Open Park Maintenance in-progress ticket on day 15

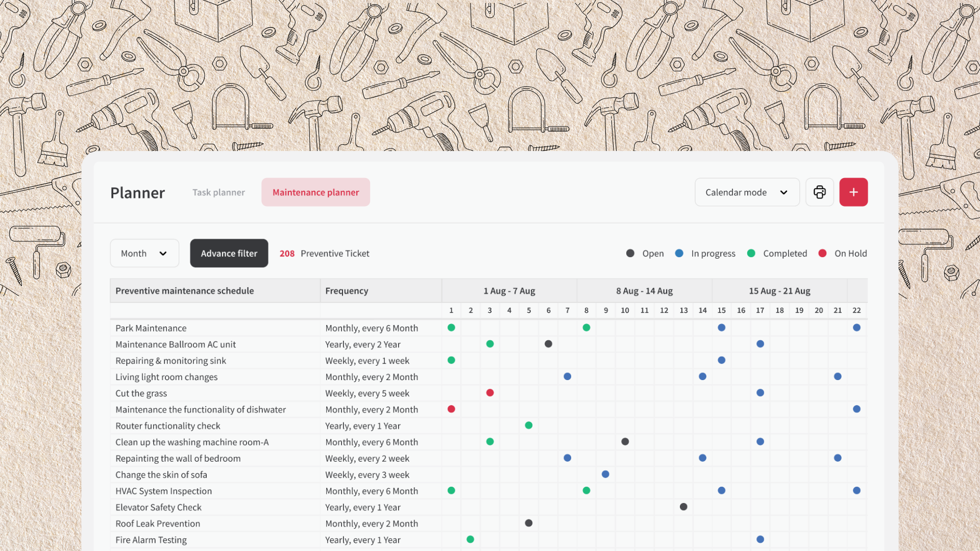point(722,328)
